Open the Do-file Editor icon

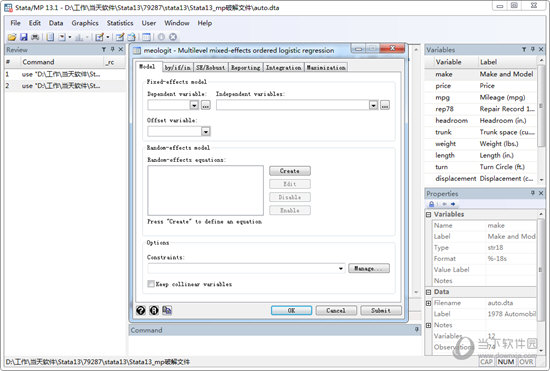100,37
